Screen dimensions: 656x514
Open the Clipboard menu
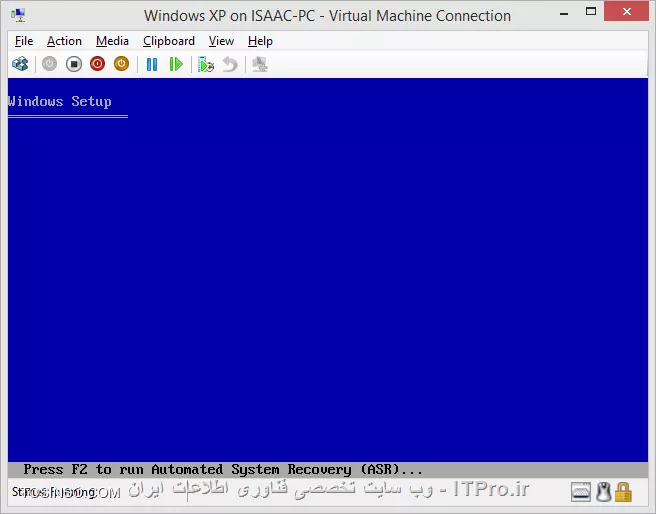coord(169,41)
